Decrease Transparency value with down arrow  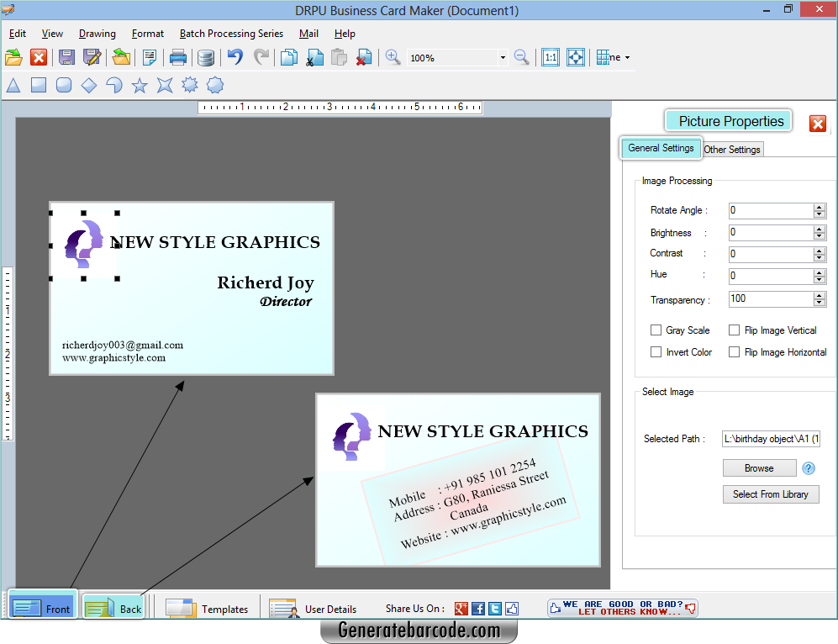[820, 303]
